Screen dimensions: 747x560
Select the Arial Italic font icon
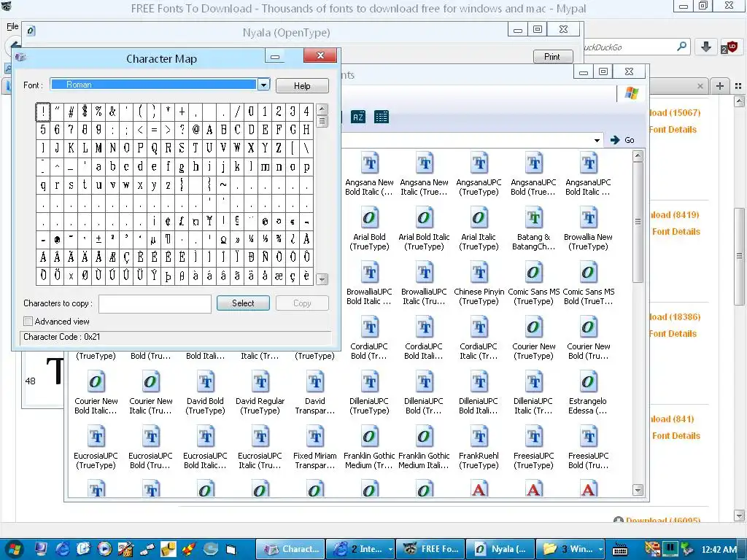point(479,218)
